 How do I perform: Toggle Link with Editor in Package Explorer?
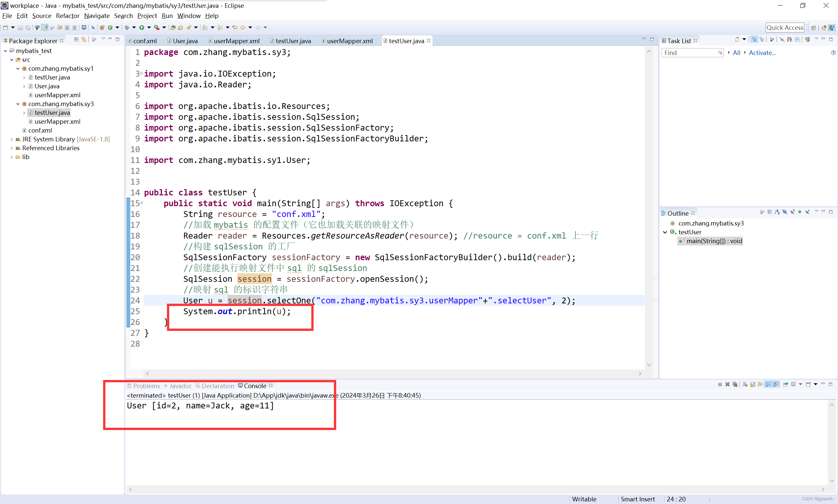tap(83, 40)
